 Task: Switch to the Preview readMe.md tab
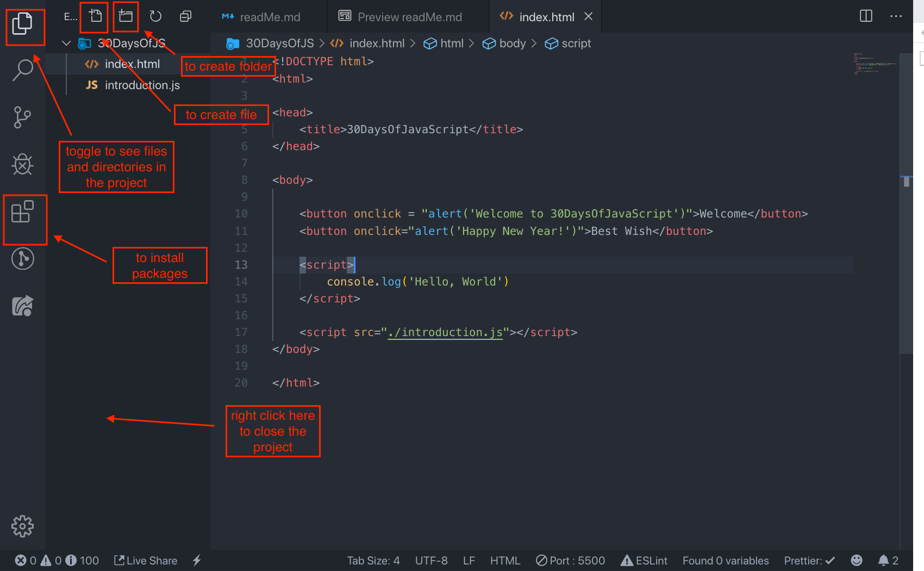tap(409, 17)
